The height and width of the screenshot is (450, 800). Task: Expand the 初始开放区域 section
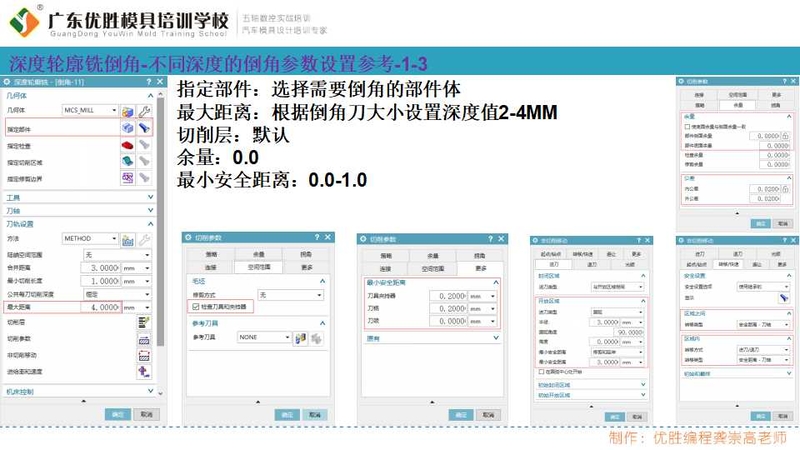[643, 395]
